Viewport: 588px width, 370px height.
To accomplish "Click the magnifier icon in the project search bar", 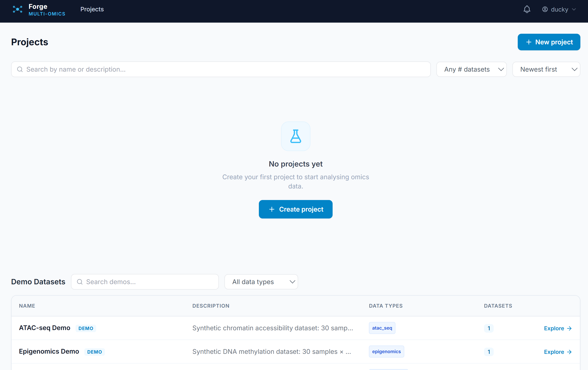I will [20, 69].
